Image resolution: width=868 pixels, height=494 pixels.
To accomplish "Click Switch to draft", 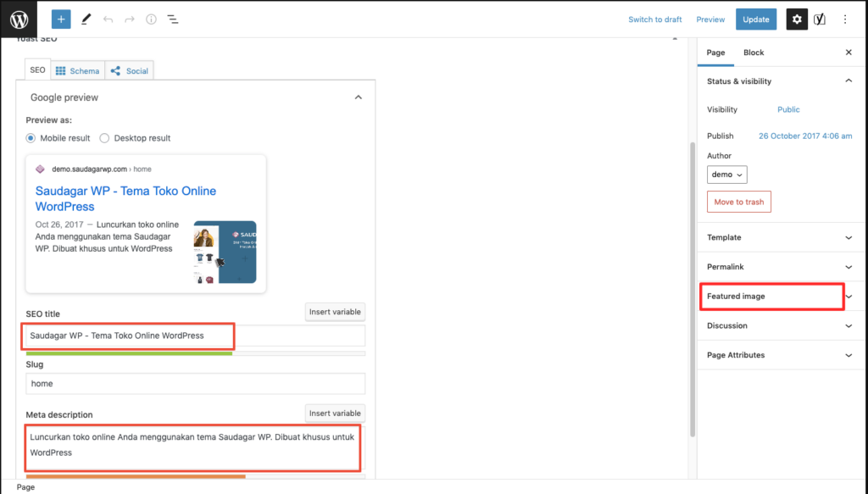I will (x=655, y=19).
